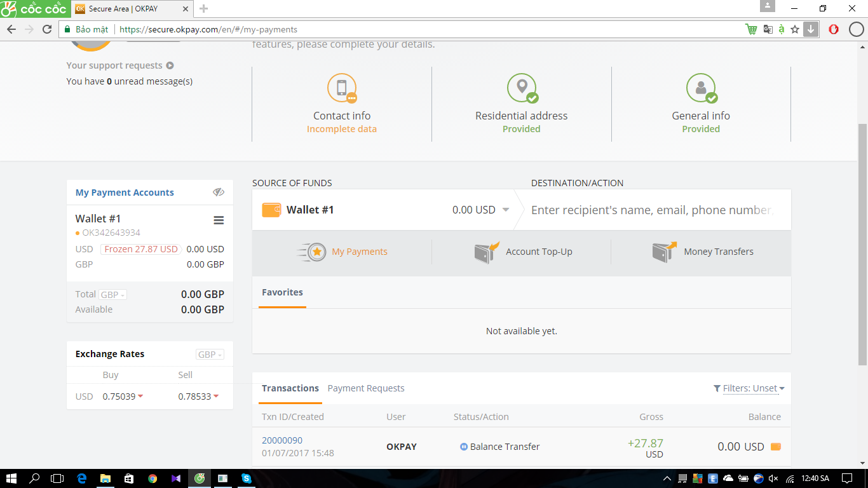This screenshot has height=488, width=868.
Task: Reload the page
Action: click(47, 29)
